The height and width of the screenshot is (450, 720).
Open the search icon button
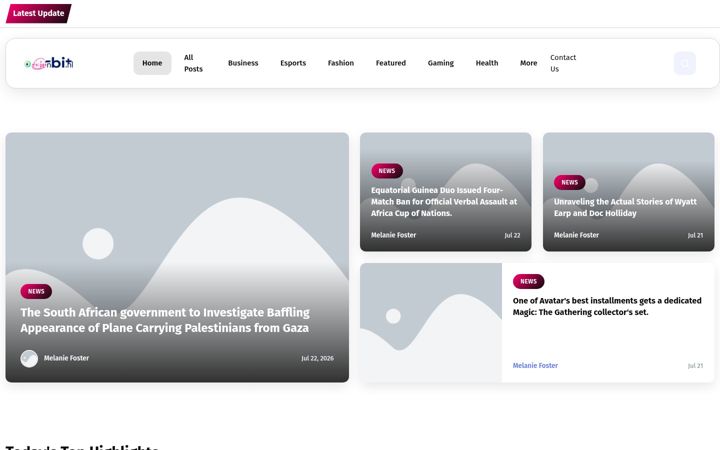tap(685, 63)
